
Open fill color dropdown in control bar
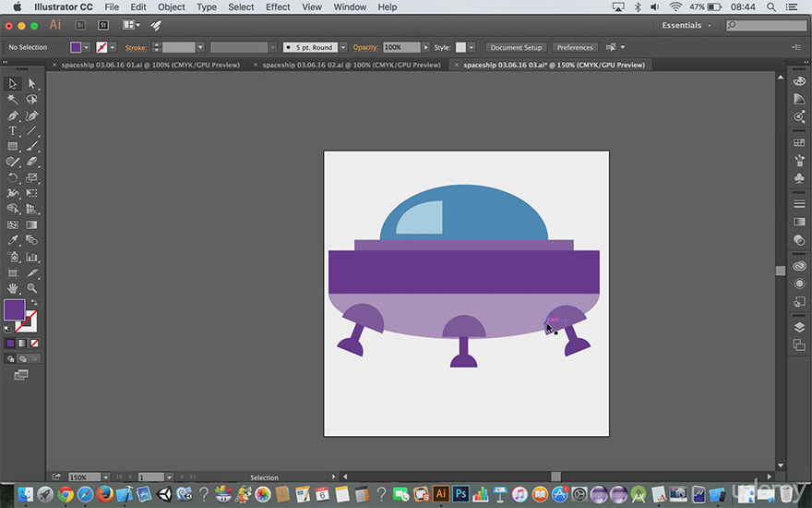tap(87, 47)
